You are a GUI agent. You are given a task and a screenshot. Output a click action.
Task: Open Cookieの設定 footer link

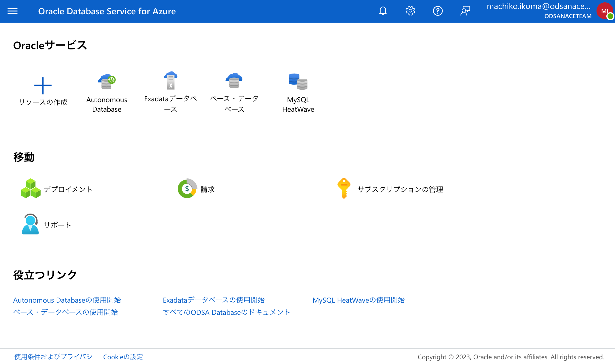click(x=123, y=357)
